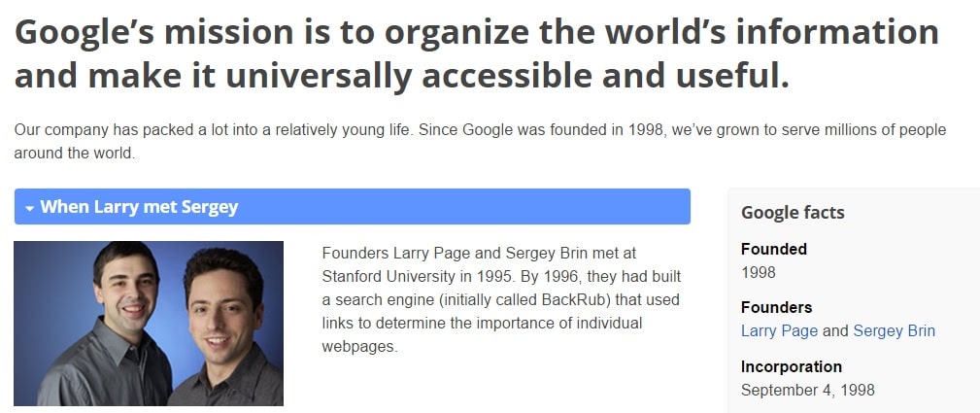This screenshot has width=980, height=413.
Task: Click Larry Page's face in the photo
Action: click(127, 291)
